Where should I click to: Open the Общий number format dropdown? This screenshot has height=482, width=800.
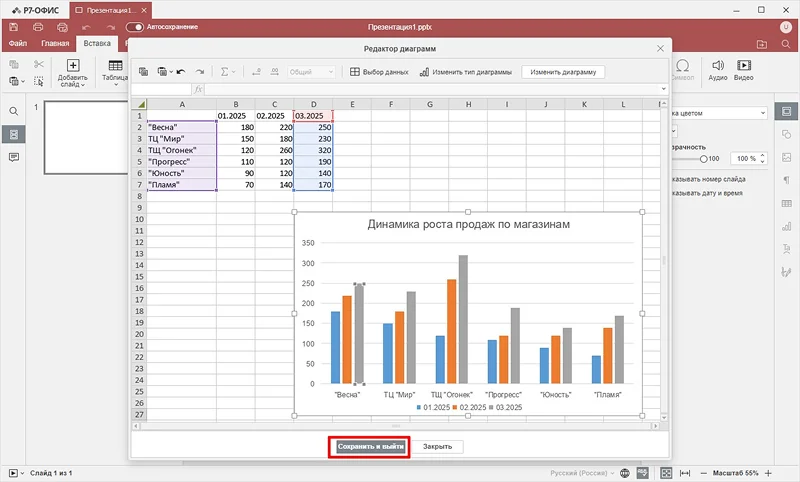click(311, 72)
